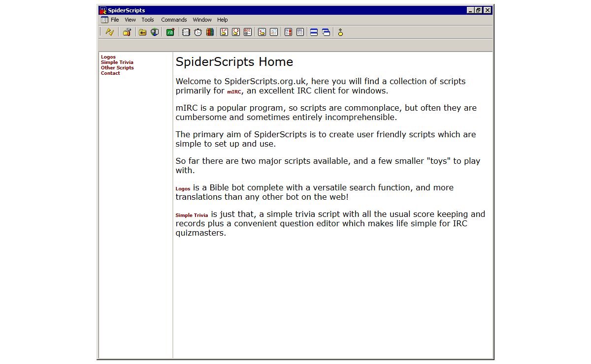Image resolution: width=591 pixels, height=364 pixels.
Task: Click the DCC Send 'S' icon
Action: click(224, 32)
